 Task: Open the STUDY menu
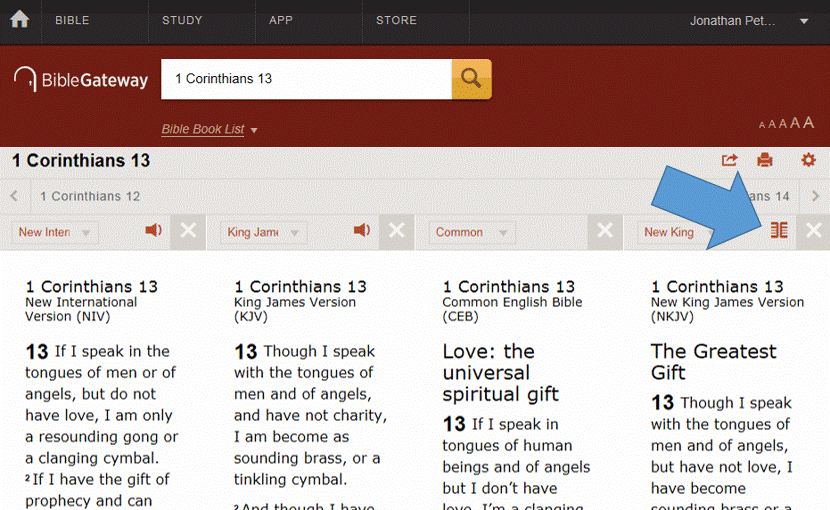tap(182, 20)
